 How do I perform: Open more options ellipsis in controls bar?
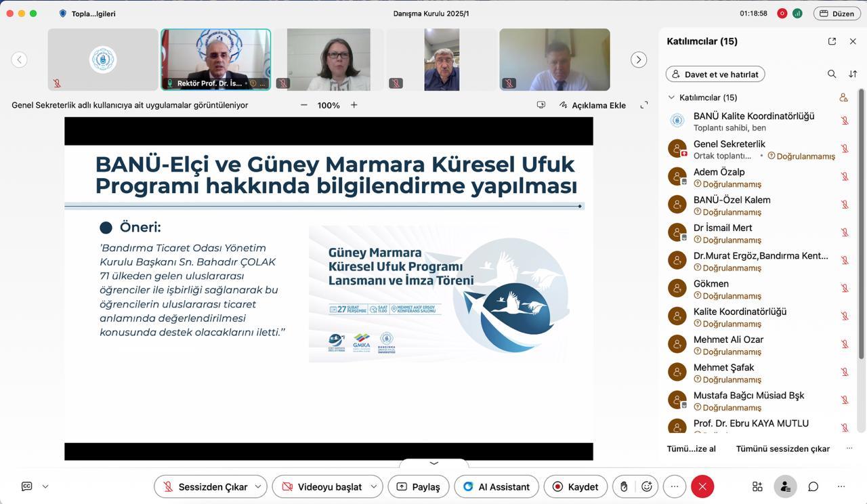tap(675, 486)
